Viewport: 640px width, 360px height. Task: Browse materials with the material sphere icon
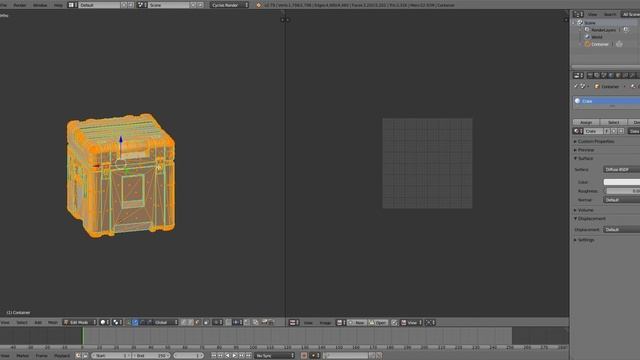[577, 131]
